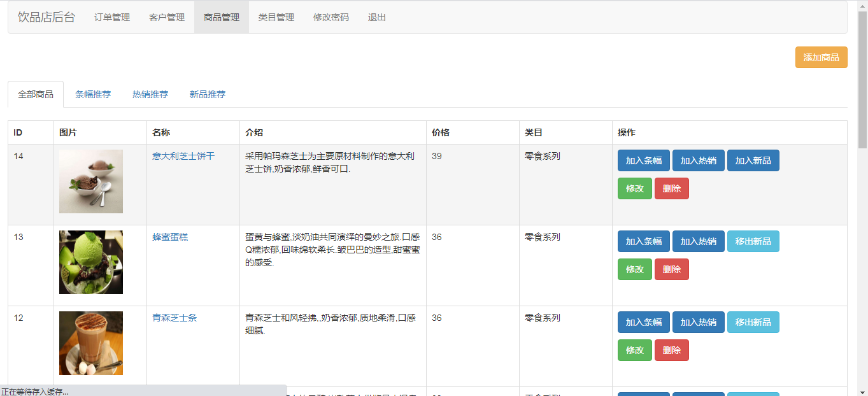
Task: Click description starting 采用帕玛森芝士
Action: pos(331,162)
